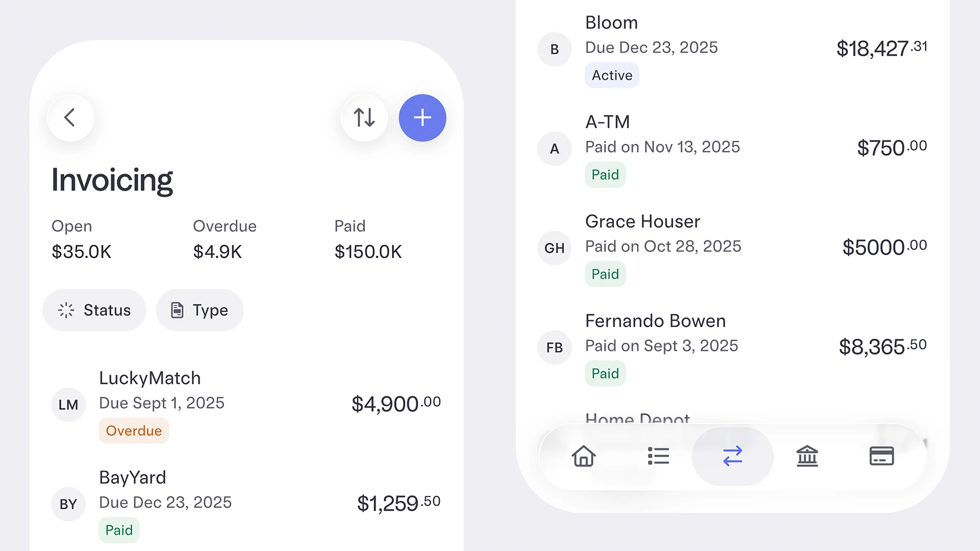Viewport: 980px width, 551px height.
Task: Tap the Open amount showing $35.0K
Action: [x=81, y=251]
